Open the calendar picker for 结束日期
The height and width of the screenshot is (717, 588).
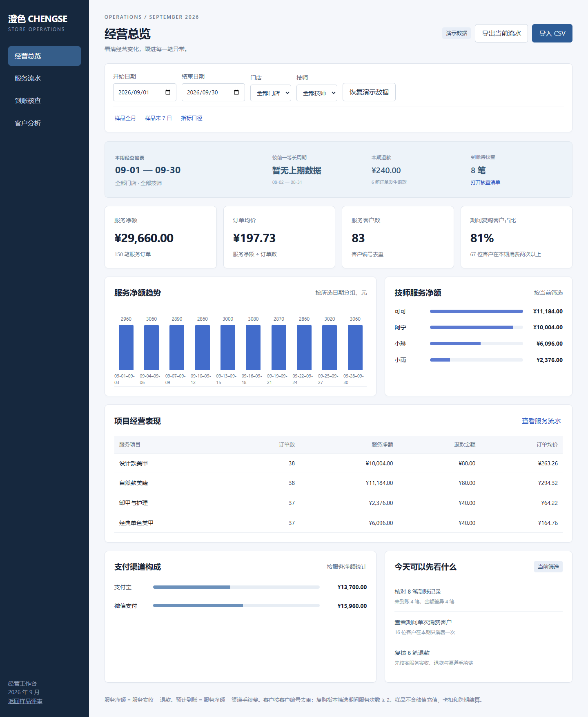point(236,92)
